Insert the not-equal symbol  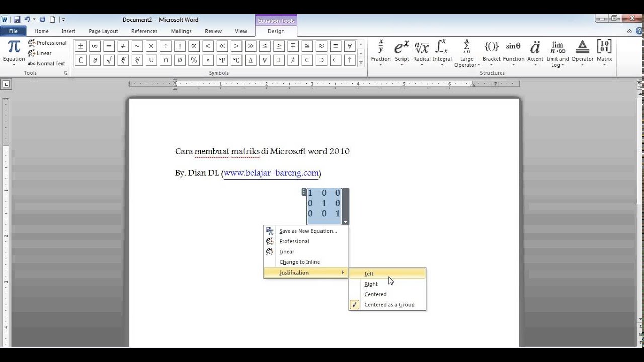click(x=123, y=46)
